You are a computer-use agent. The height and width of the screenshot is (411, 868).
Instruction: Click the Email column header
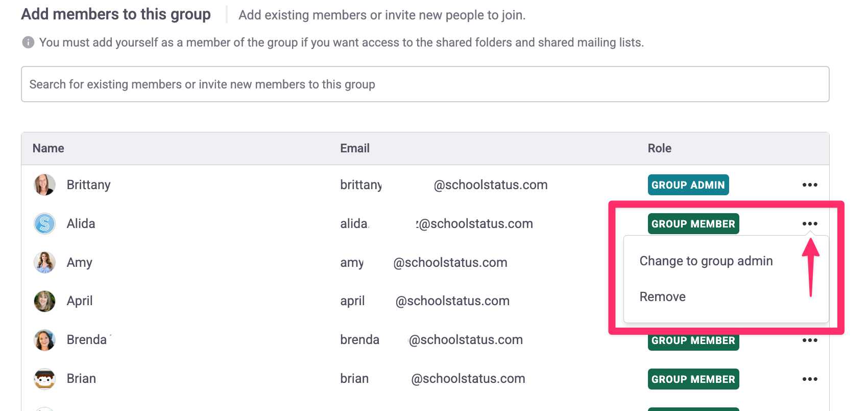(x=355, y=148)
